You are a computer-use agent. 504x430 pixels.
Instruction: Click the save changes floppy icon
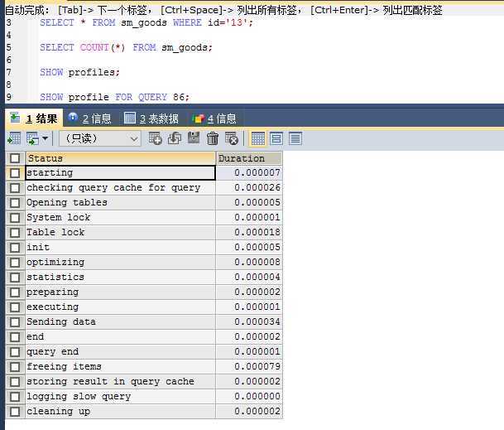(194, 138)
